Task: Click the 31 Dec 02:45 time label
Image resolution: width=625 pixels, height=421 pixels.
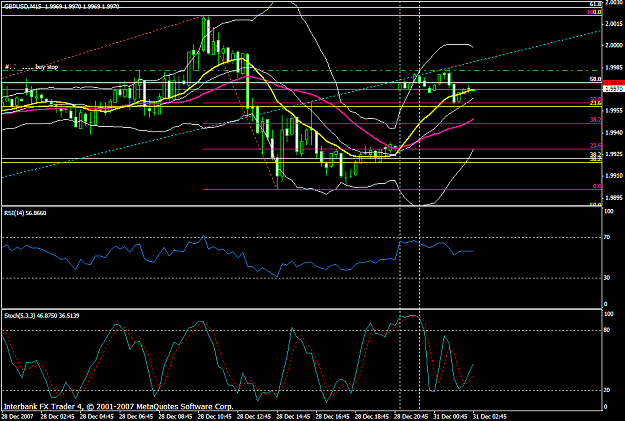Action: point(489,417)
